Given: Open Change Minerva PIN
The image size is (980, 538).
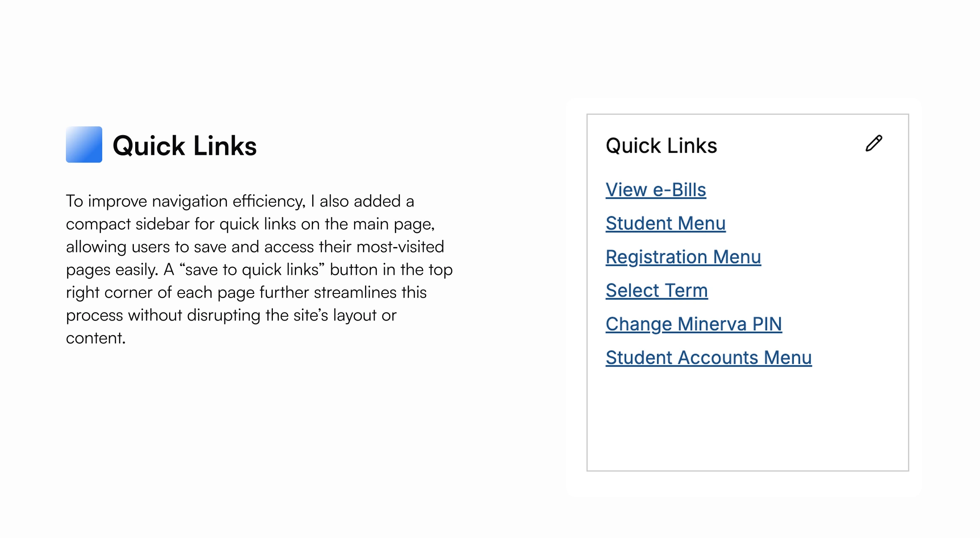Looking at the screenshot, I should (694, 324).
